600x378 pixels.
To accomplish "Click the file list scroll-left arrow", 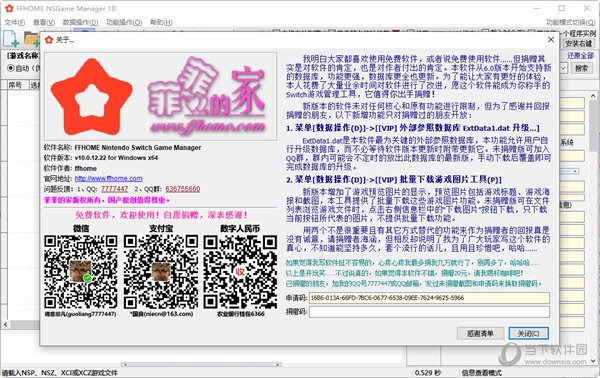I will click(5, 324).
